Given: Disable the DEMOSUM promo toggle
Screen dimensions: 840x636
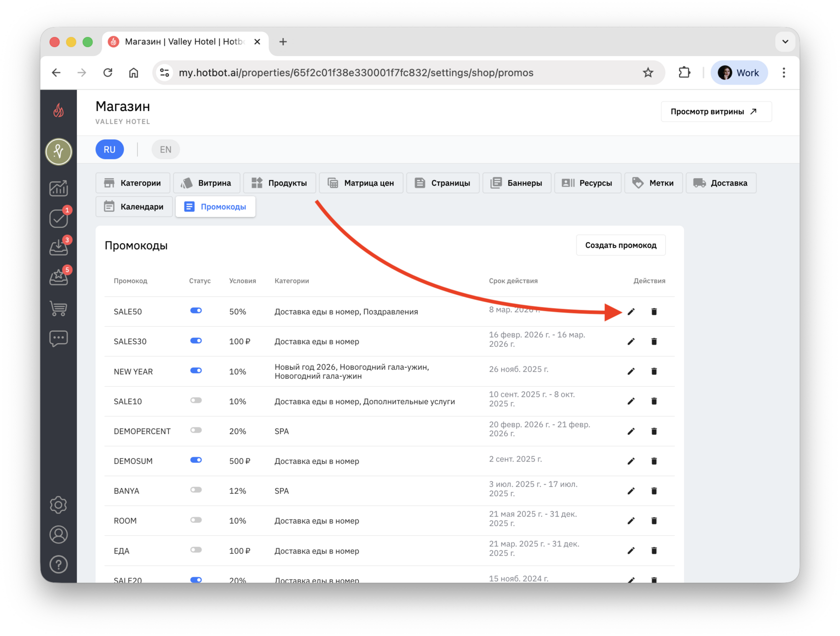Looking at the screenshot, I should click(x=196, y=460).
